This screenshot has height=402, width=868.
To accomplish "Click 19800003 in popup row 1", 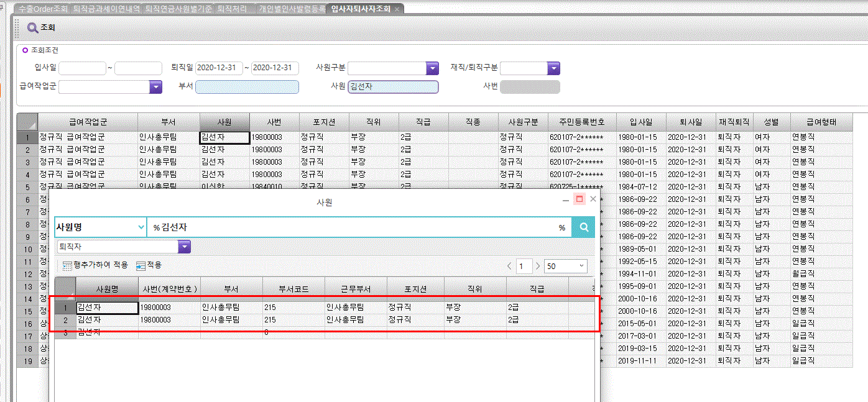I will coord(169,307).
